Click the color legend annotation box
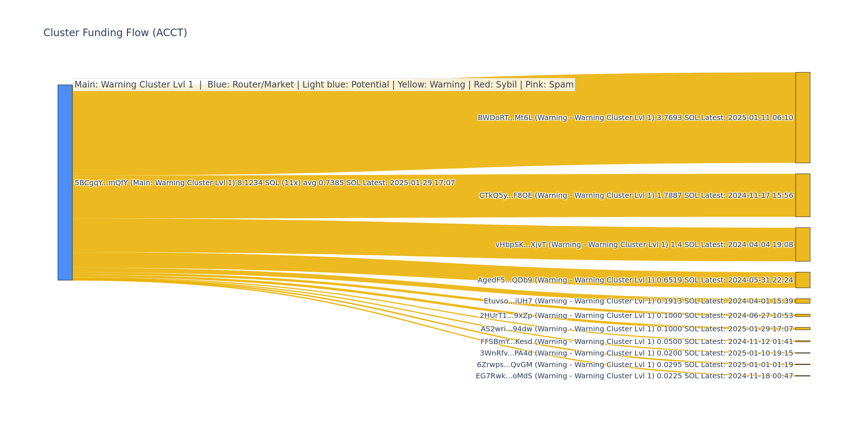Image resolution: width=868 pixels, height=434 pixels. 324,85
